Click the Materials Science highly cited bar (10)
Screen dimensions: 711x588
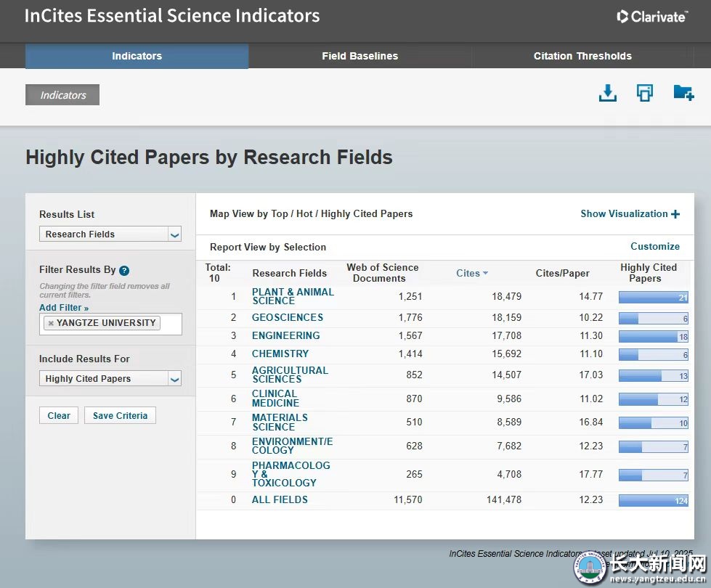(654, 423)
